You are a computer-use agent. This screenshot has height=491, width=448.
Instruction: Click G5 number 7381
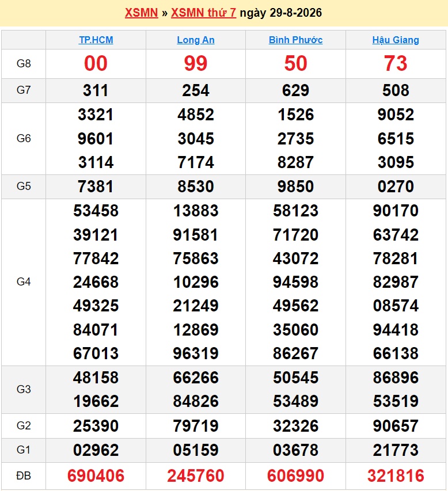96,186
